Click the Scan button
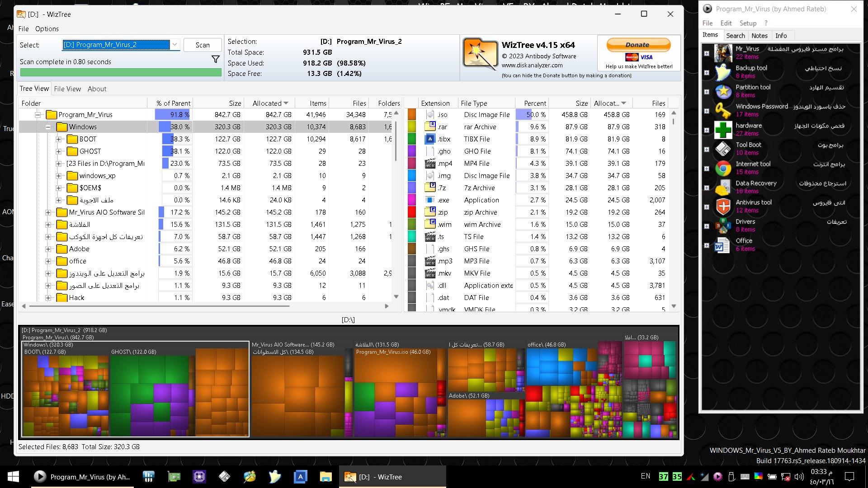This screenshot has width=868, height=488. pyautogui.click(x=203, y=45)
